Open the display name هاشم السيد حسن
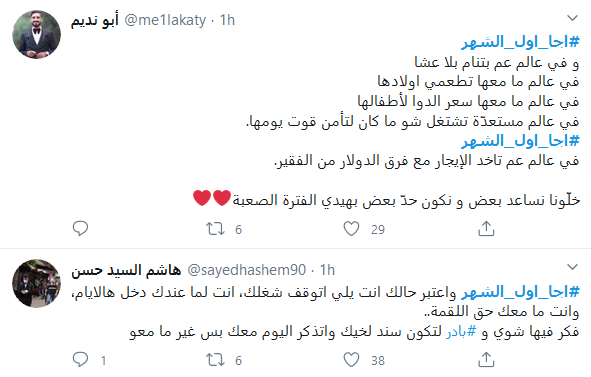The width and height of the screenshot is (591, 377). [x=126, y=270]
